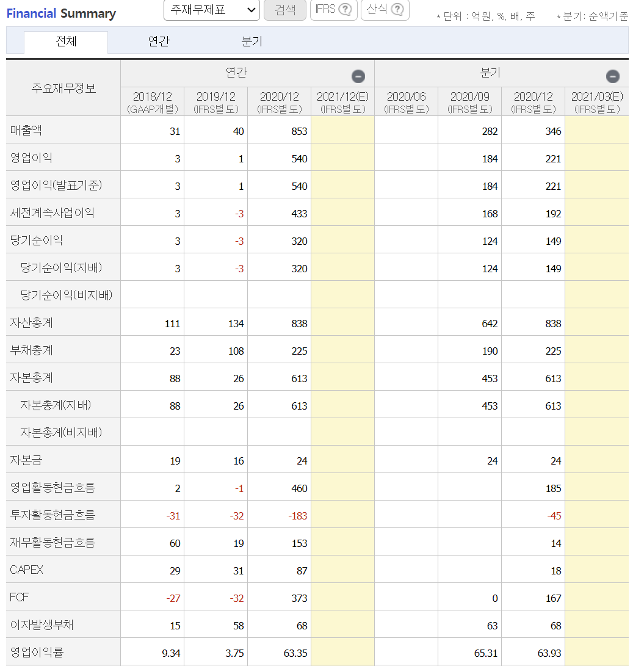Select the 이자발생부채 row label
Image resolution: width=644 pixels, height=666 pixels.
42,625
